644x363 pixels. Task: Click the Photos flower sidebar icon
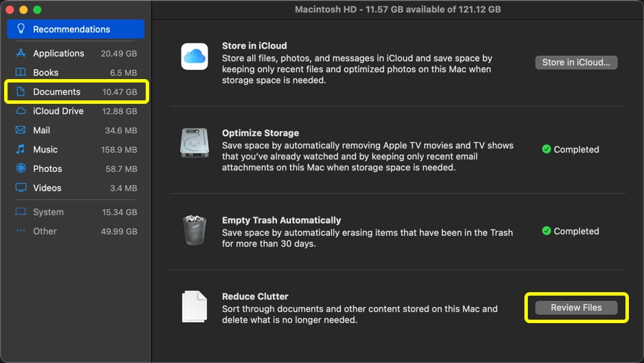[21, 168]
